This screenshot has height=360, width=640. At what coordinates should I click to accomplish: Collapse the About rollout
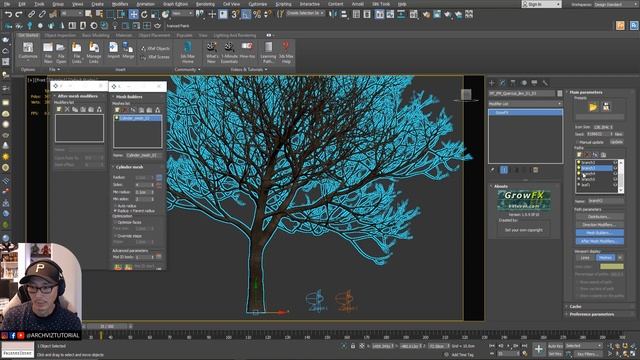point(501,186)
